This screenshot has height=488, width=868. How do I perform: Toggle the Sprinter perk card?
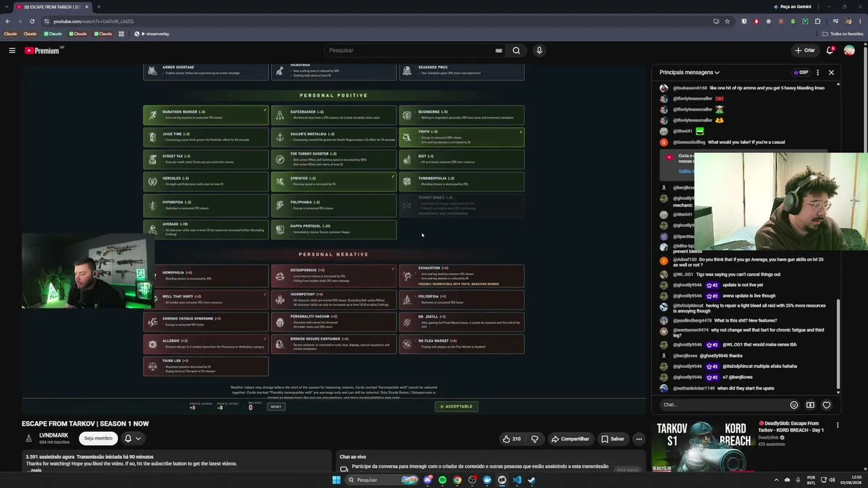[x=334, y=182]
